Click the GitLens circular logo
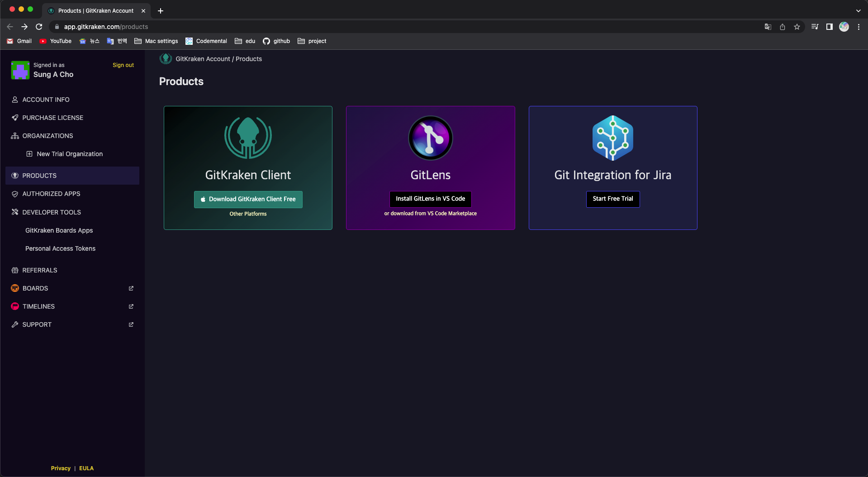The width and height of the screenshot is (868, 477). tap(430, 138)
